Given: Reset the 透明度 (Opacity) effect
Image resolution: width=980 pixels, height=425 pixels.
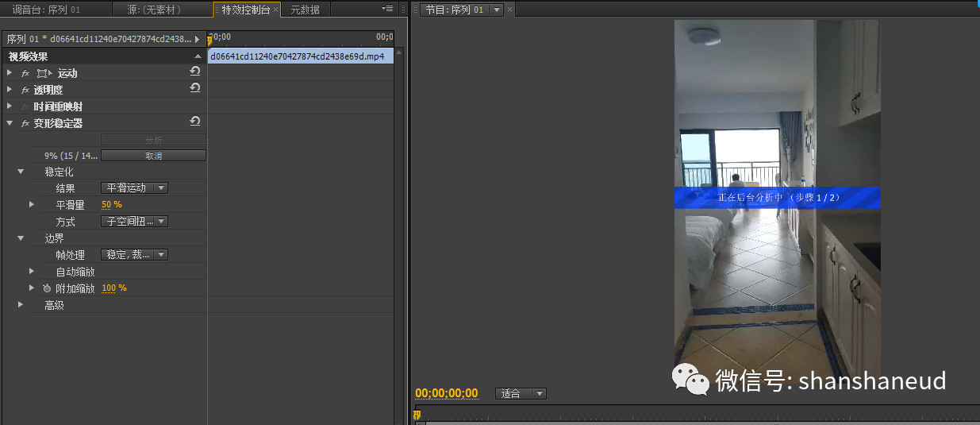Looking at the screenshot, I should [194, 88].
